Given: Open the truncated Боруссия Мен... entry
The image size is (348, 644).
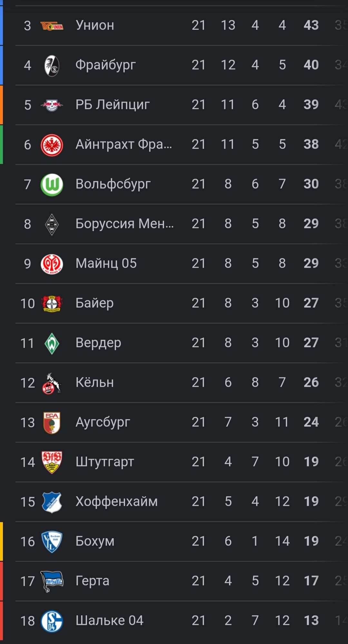Looking at the screenshot, I should point(124,224).
